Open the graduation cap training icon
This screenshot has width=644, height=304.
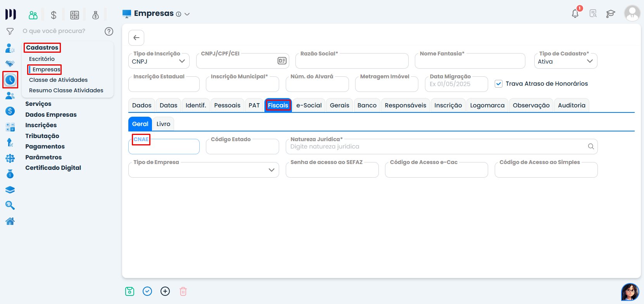point(611,14)
